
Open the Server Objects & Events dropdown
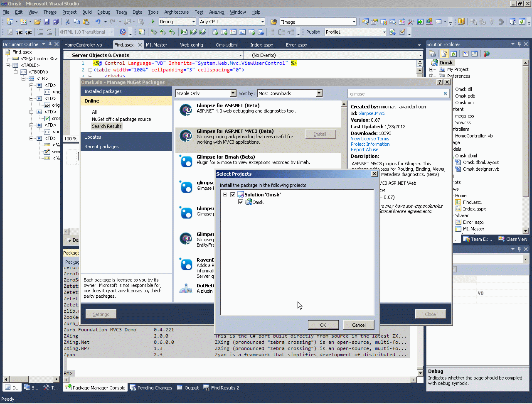pos(240,55)
